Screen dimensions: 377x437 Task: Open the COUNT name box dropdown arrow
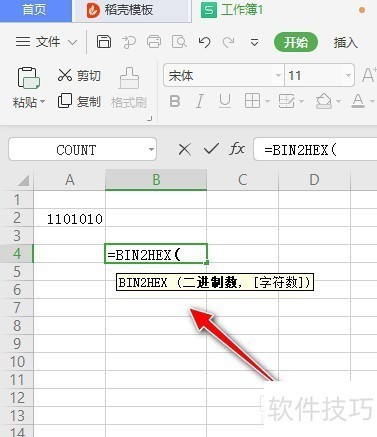pyautogui.click(x=152, y=149)
